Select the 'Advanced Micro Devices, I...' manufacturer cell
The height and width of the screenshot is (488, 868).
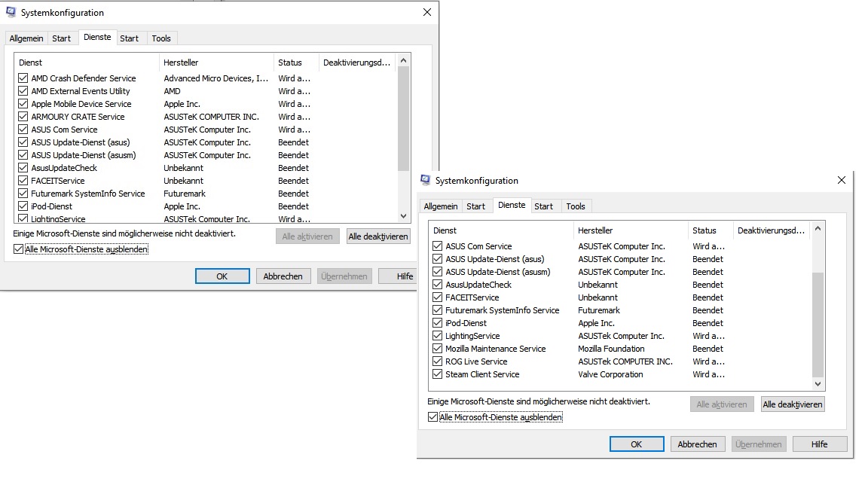click(x=216, y=78)
